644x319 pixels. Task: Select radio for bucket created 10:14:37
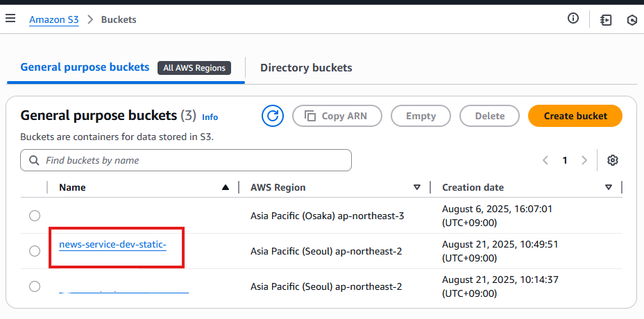tap(35, 286)
